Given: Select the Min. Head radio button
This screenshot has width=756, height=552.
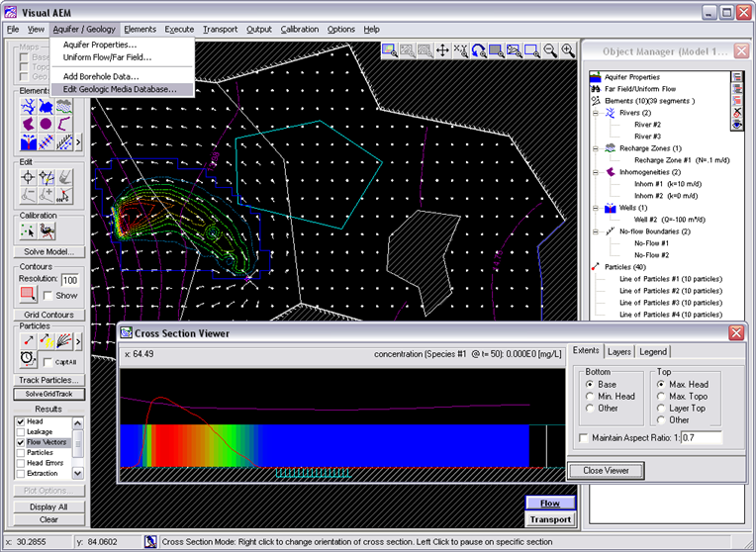Looking at the screenshot, I should [x=590, y=397].
